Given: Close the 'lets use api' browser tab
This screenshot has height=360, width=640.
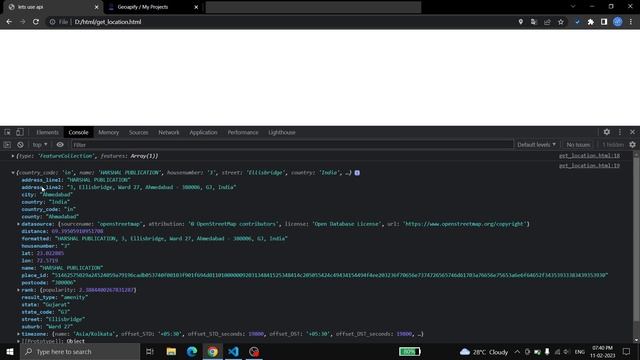Looking at the screenshot, I should 96,7.
